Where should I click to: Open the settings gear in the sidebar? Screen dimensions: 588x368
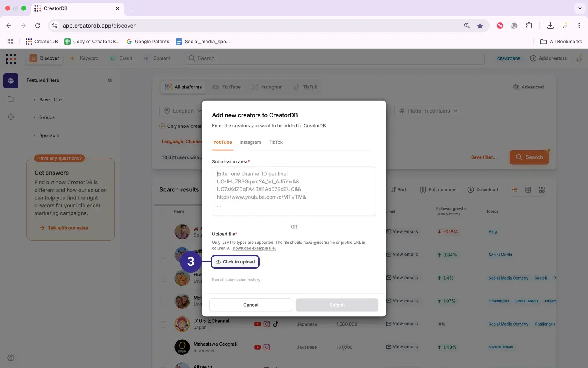(x=11, y=358)
